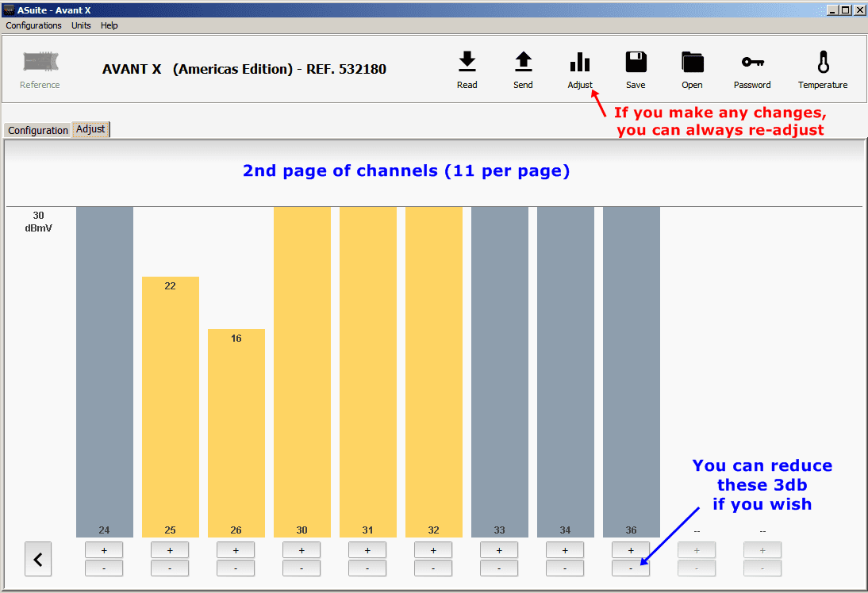The image size is (868, 593).
Task: Lower channel 25 level using minus button
Action: click(170, 568)
